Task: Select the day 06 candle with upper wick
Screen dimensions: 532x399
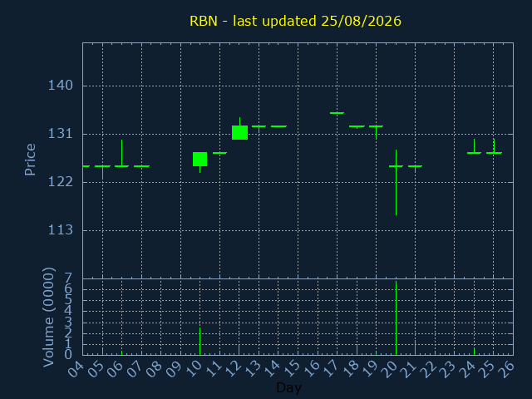Action: pyautogui.click(x=122, y=153)
